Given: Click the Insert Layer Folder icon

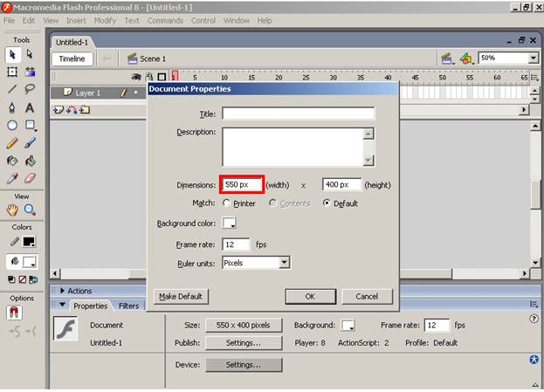Looking at the screenshot, I should pos(85,110).
